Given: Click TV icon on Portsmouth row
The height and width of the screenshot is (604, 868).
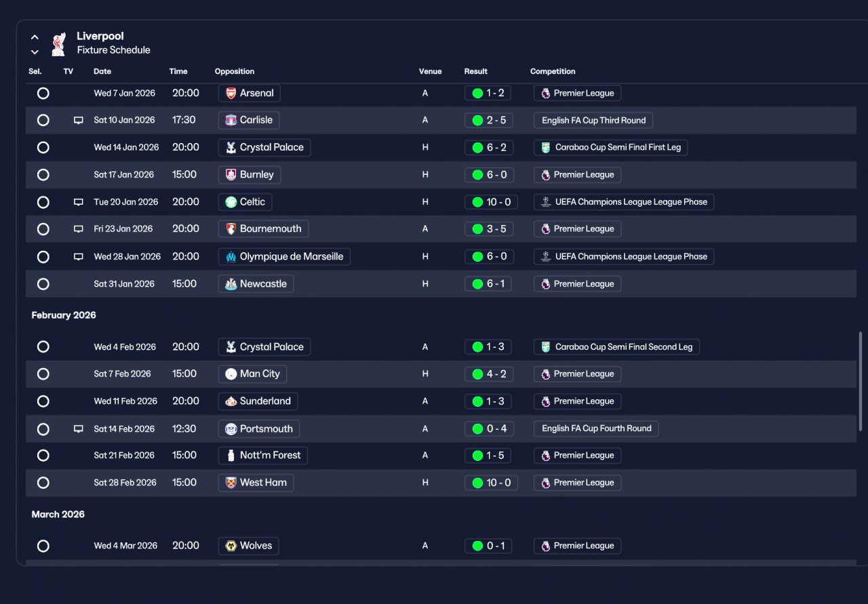Looking at the screenshot, I should tap(79, 429).
